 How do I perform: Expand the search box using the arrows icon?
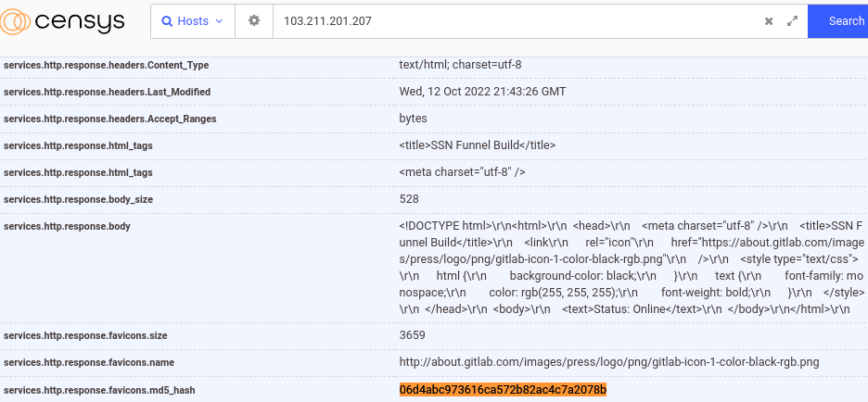792,21
